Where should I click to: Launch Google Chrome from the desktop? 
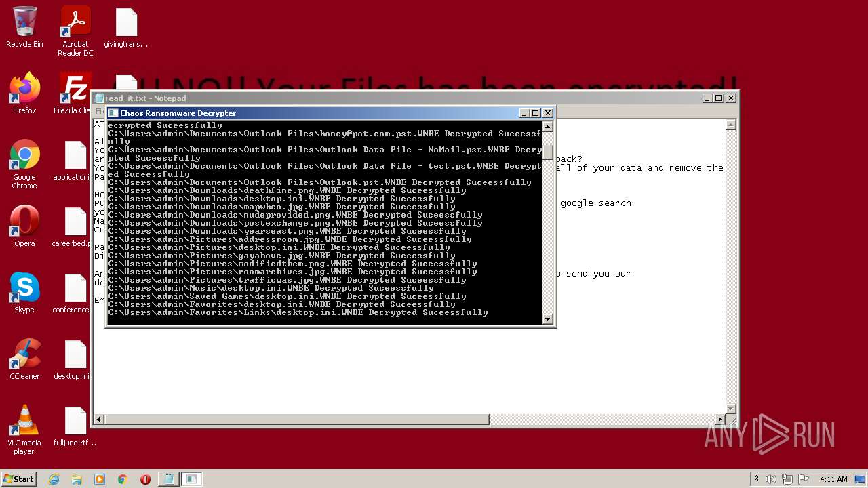point(24,164)
